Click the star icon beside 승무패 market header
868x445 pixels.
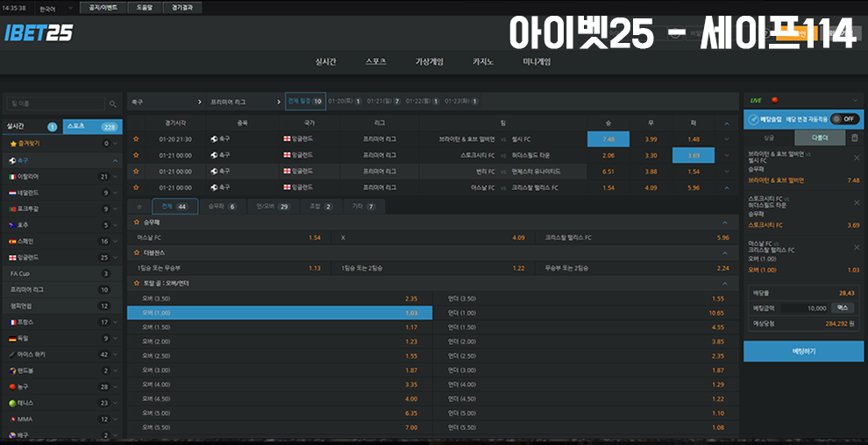point(137,222)
